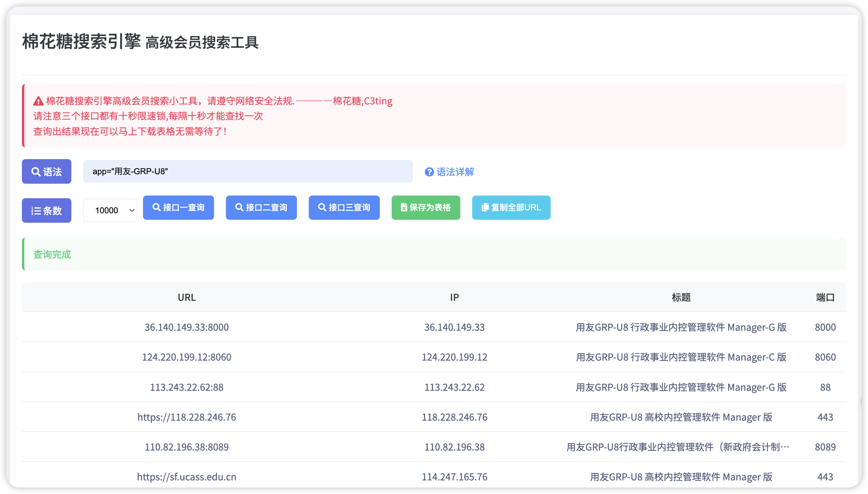This screenshot has height=494, width=868.
Task: Click IP cell 113.243.22.62
Action: click(x=454, y=387)
